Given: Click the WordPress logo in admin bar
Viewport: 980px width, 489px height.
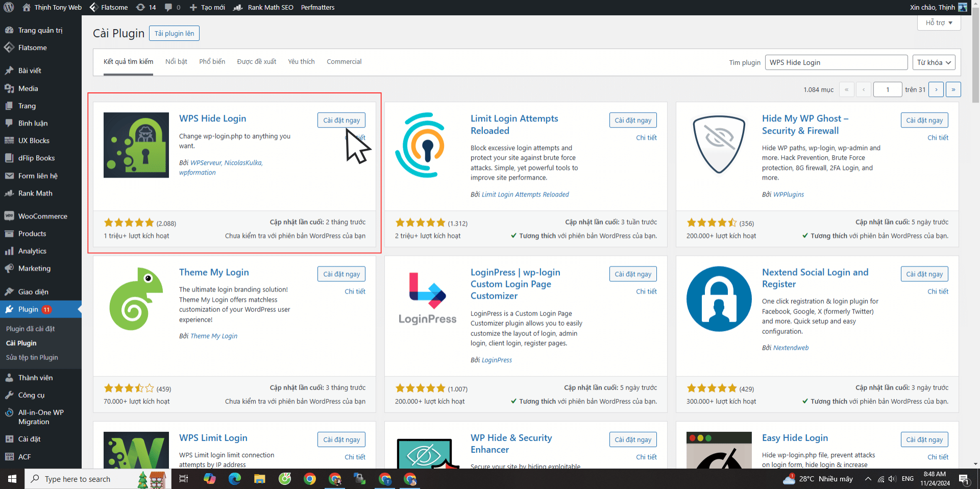Looking at the screenshot, I should click(9, 7).
